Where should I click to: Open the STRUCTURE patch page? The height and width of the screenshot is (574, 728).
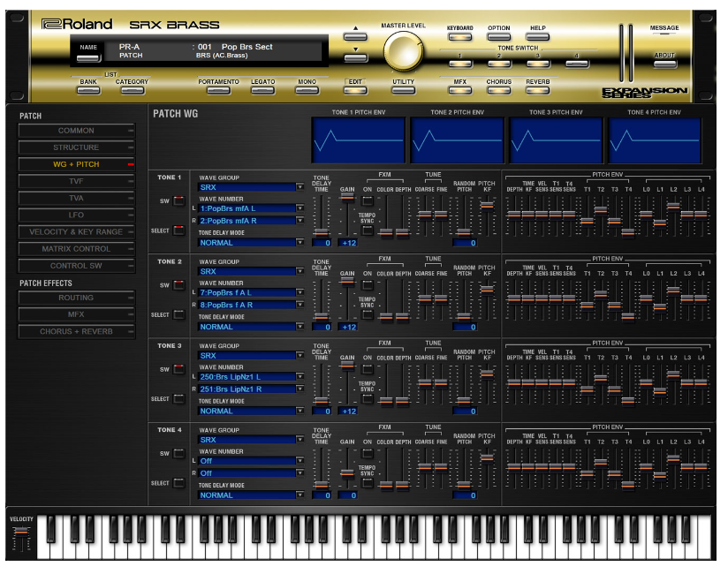coord(77,147)
